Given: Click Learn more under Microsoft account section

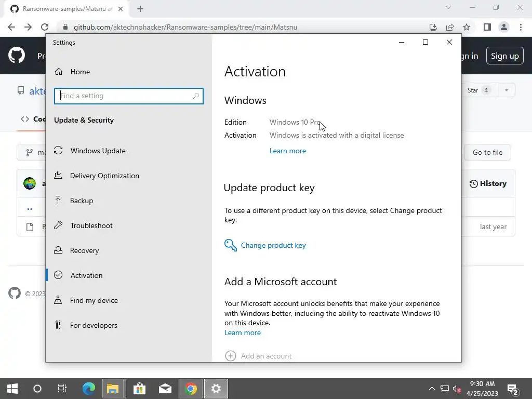Looking at the screenshot, I should (x=243, y=333).
